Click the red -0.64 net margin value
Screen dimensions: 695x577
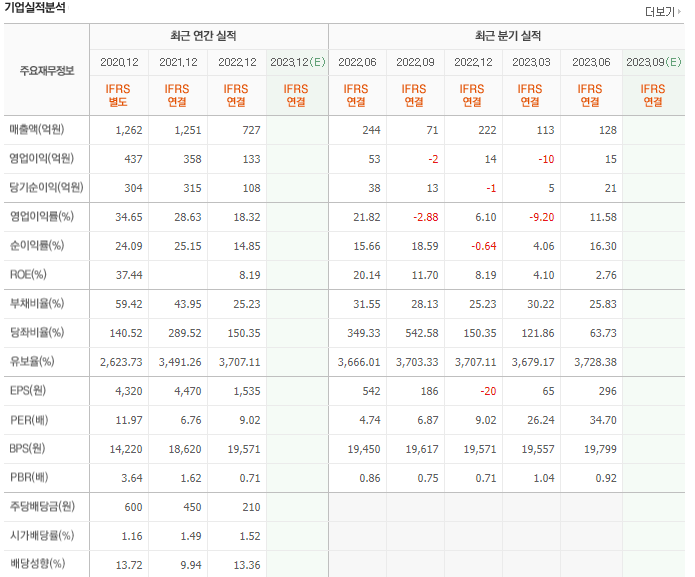(x=484, y=246)
